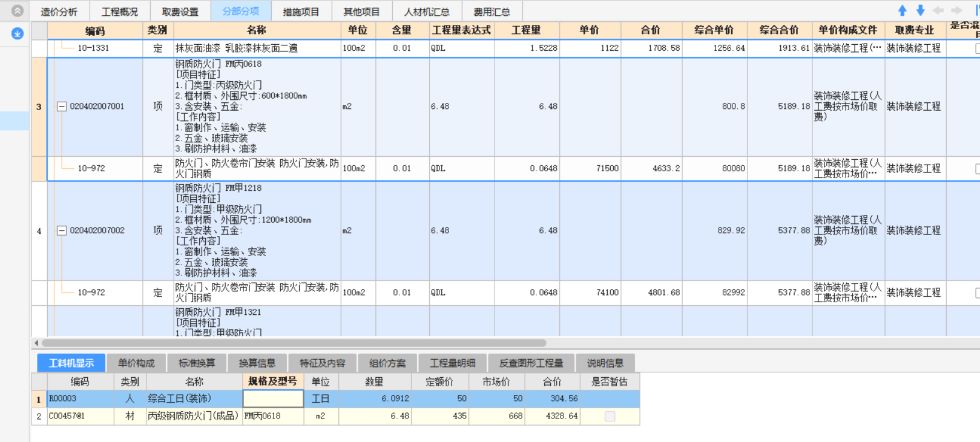The width and height of the screenshot is (980, 442).
Task: Open the 特征及内容 tab
Action: click(x=322, y=363)
